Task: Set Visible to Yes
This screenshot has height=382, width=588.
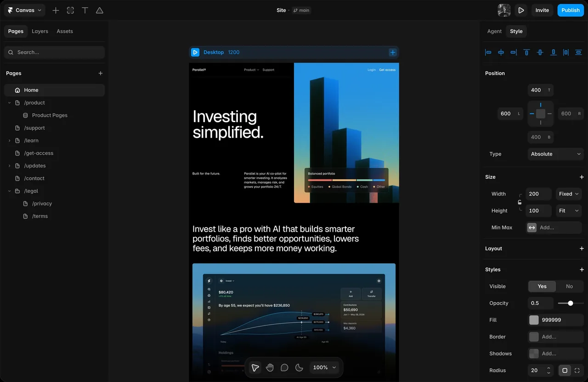Action: pyautogui.click(x=542, y=286)
